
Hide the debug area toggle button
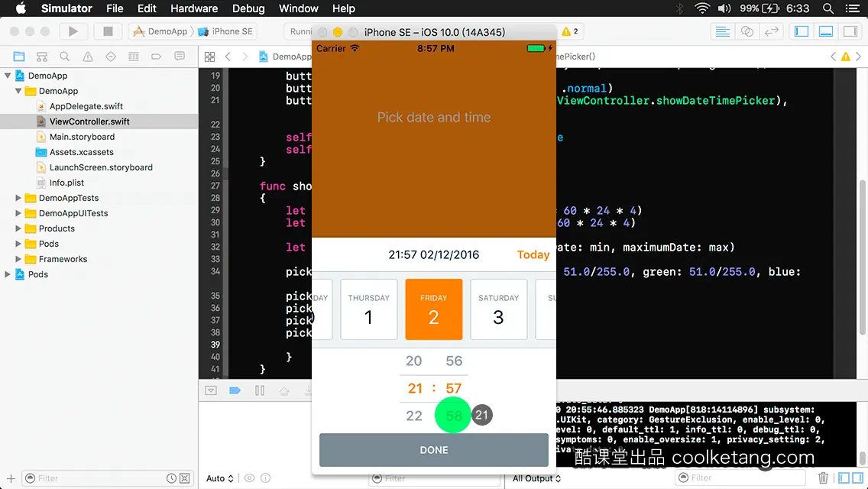[211, 390]
